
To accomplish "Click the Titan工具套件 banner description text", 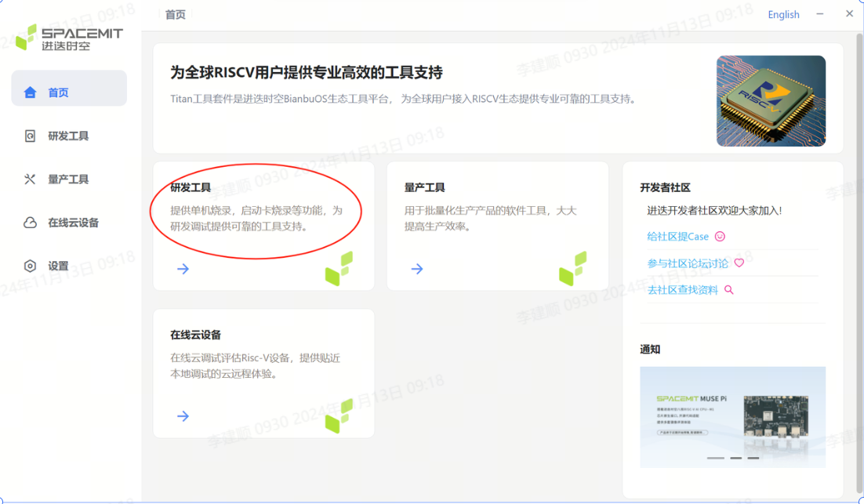I will point(405,99).
